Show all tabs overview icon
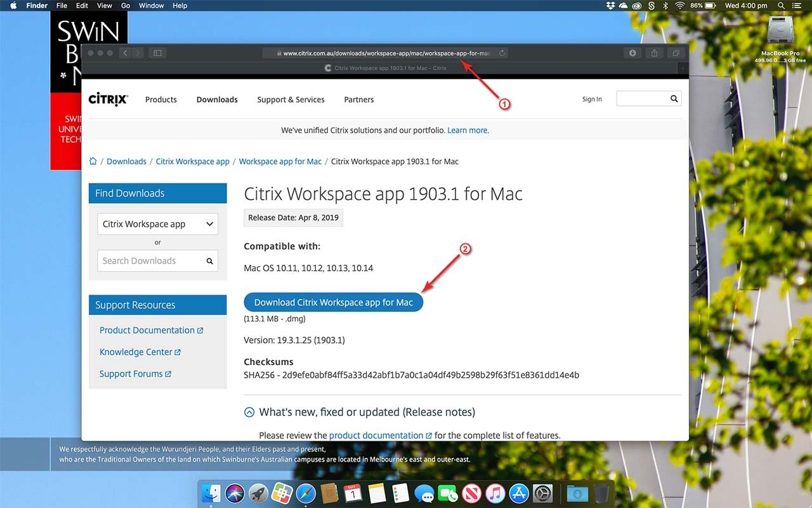The width and height of the screenshot is (812, 508). click(676, 53)
